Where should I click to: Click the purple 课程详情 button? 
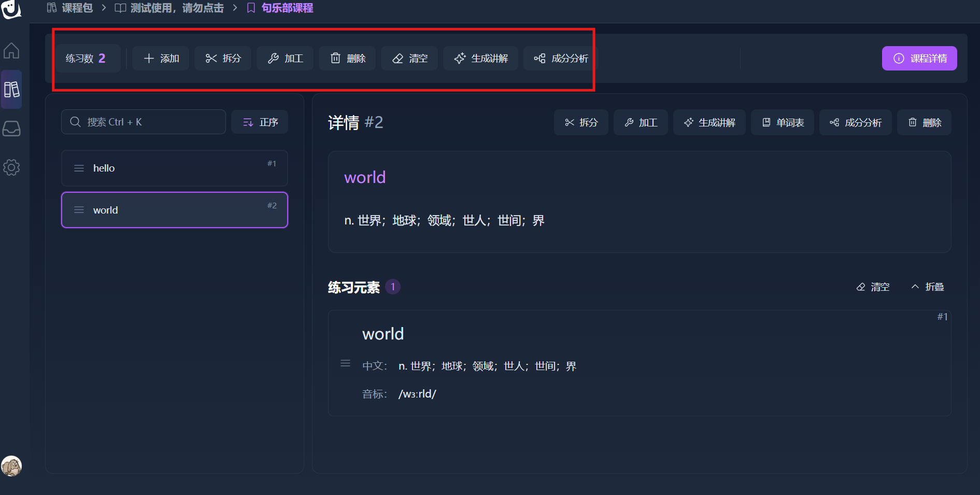[919, 59]
